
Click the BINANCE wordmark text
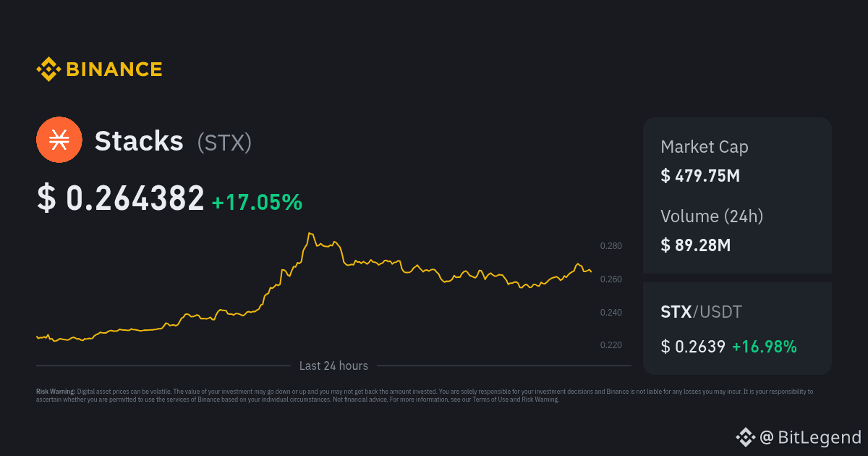click(114, 69)
